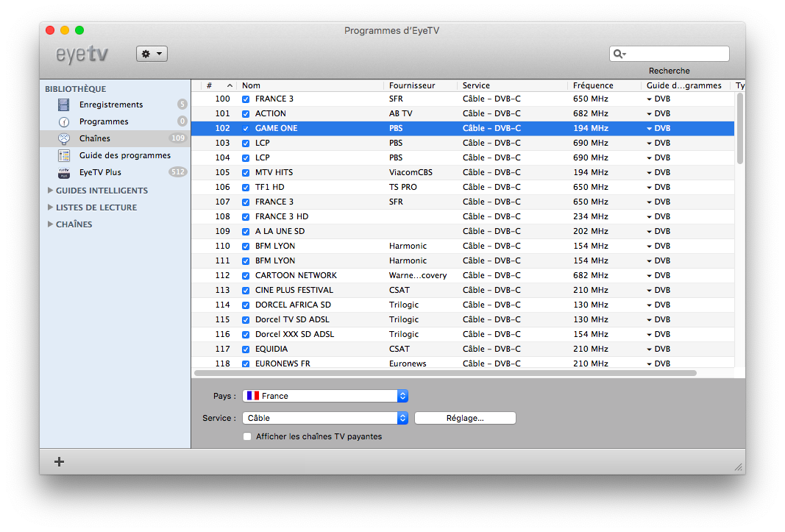785x532 pixels.
Task: Enable Afficher les chaînes TV payantes
Action: 247,436
